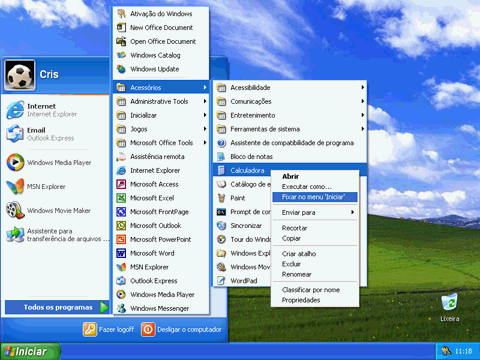Click the Internet Explorer icon in pinned list
This screenshot has height=360, width=480.
pos(15,110)
